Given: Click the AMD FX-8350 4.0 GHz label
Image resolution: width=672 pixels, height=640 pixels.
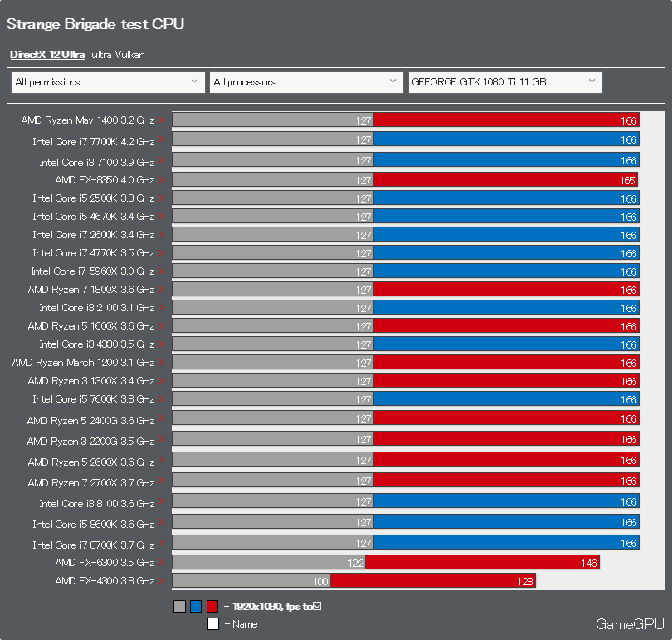Looking at the screenshot, I should tap(105, 179).
